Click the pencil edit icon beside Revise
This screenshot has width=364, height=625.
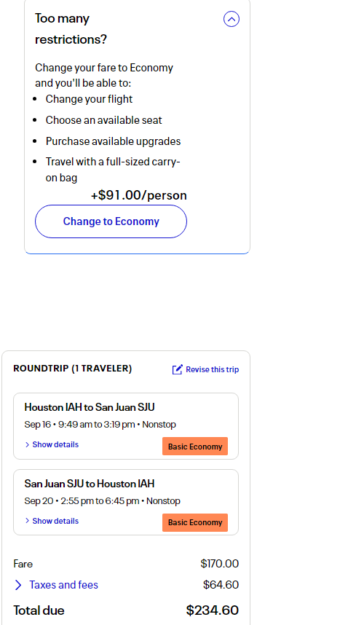pos(177,369)
